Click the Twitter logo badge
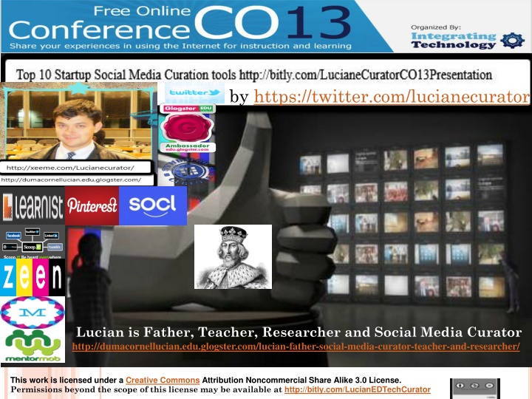This screenshot has width=532, height=399. point(194,92)
